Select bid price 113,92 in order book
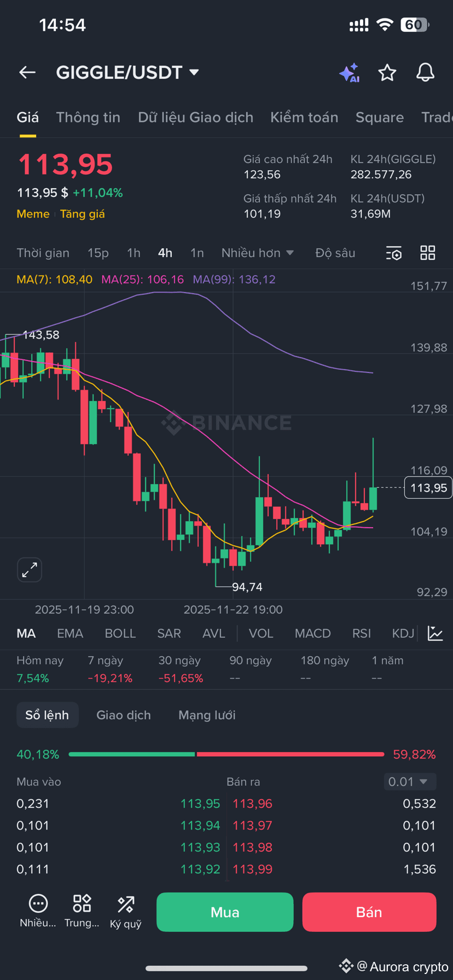This screenshot has width=453, height=980. (x=200, y=870)
